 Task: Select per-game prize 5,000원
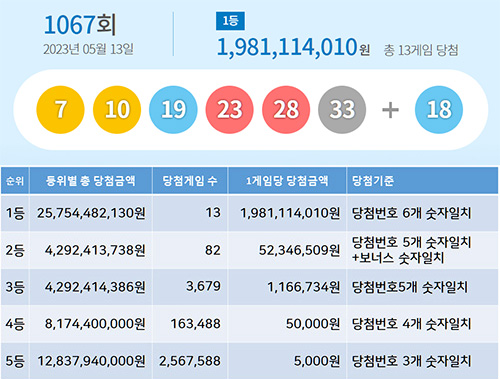pyautogui.click(x=317, y=361)
